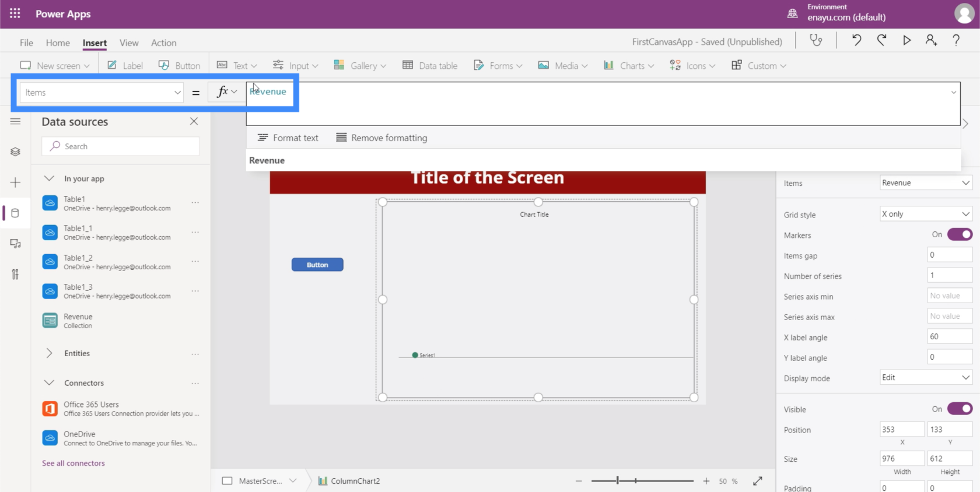
Task: Select the OneDrive connector row
Action: [121, 438]
